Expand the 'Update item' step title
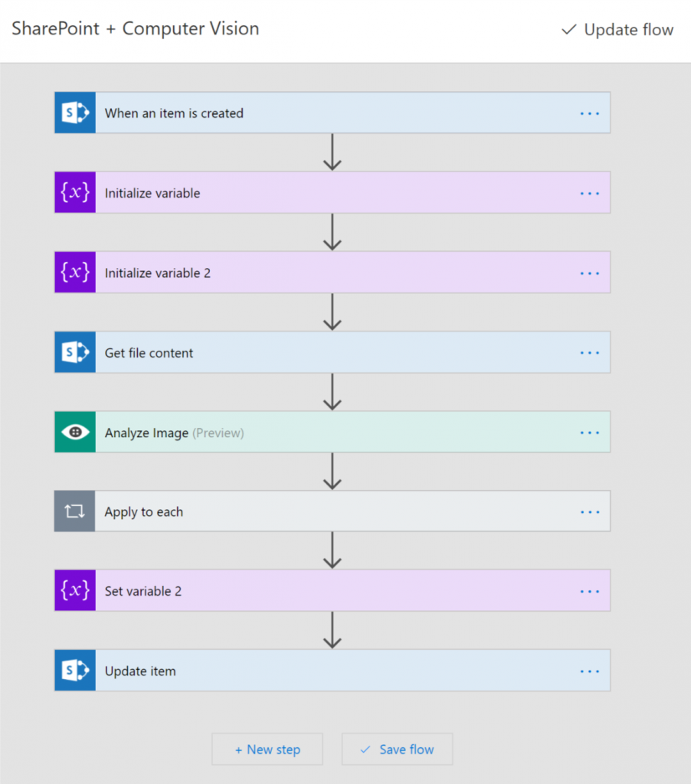 pyautogui.click(x=140, y=671)
